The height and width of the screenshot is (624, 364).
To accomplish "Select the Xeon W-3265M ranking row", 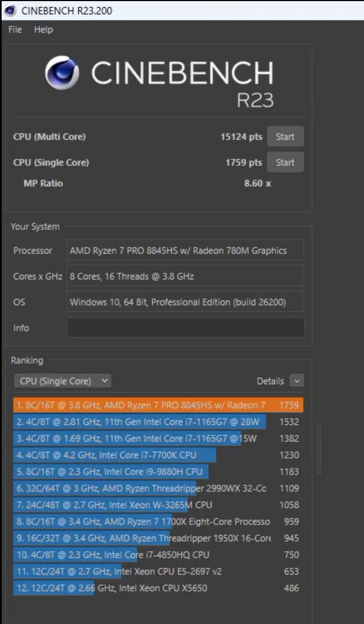I will click(x=158, y=505).
